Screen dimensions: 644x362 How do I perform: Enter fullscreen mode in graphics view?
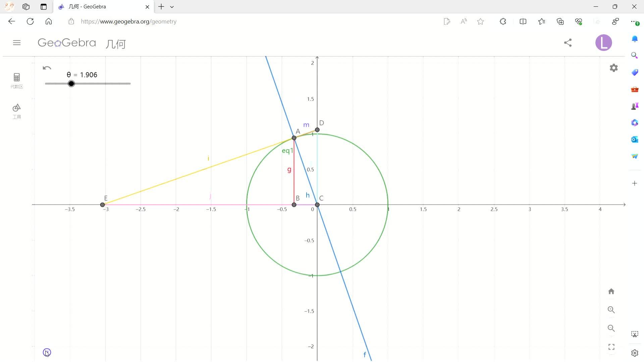coord(611,347)
